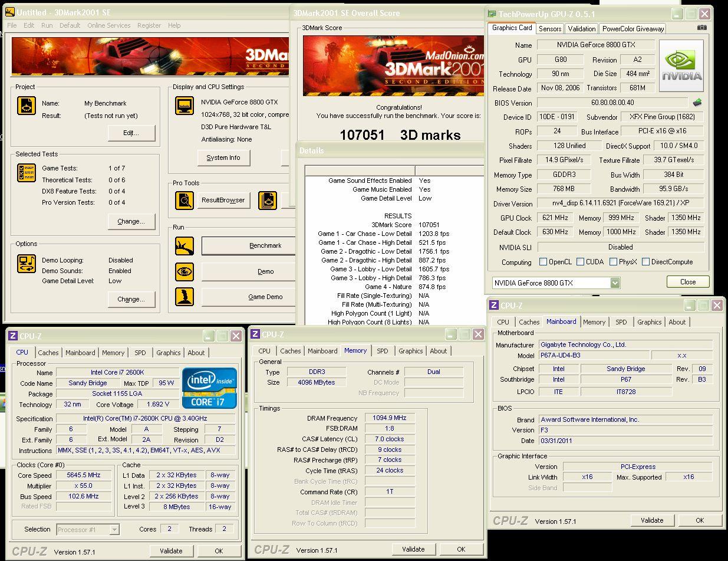The height and width of the screenshot is (561, 728).
Task: Click Validate in the Mainboard CPU-Z window
Action: click(652, 520)
